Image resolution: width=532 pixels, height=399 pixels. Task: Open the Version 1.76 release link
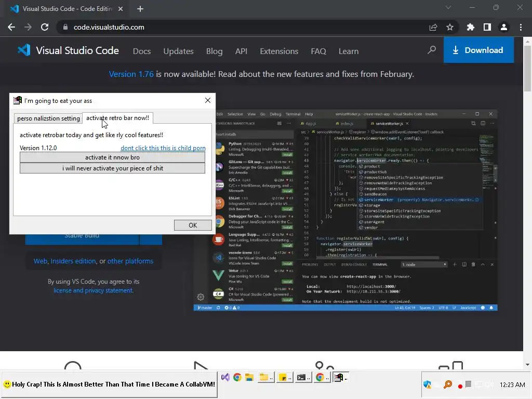[x=131, y=74]
